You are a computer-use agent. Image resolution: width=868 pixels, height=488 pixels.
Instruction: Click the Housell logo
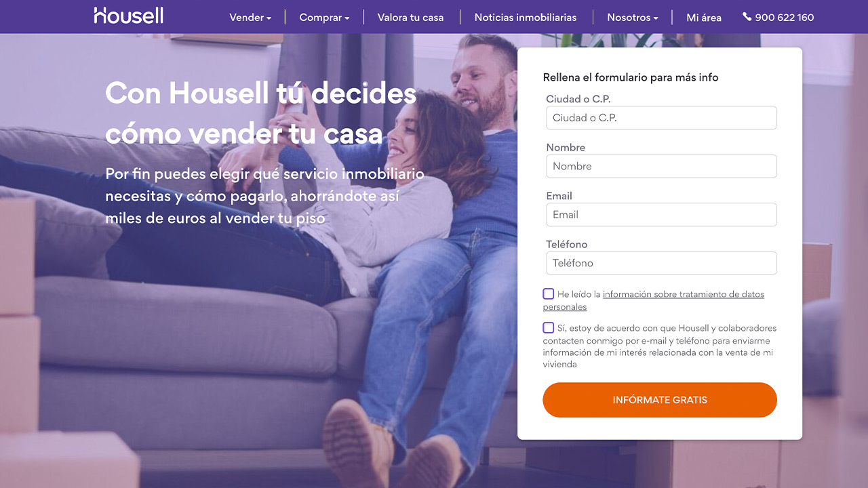tap(129, 16)
